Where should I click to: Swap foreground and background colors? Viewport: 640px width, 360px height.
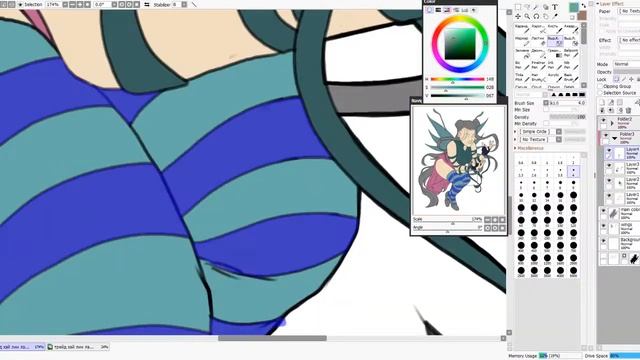point(584,6)
